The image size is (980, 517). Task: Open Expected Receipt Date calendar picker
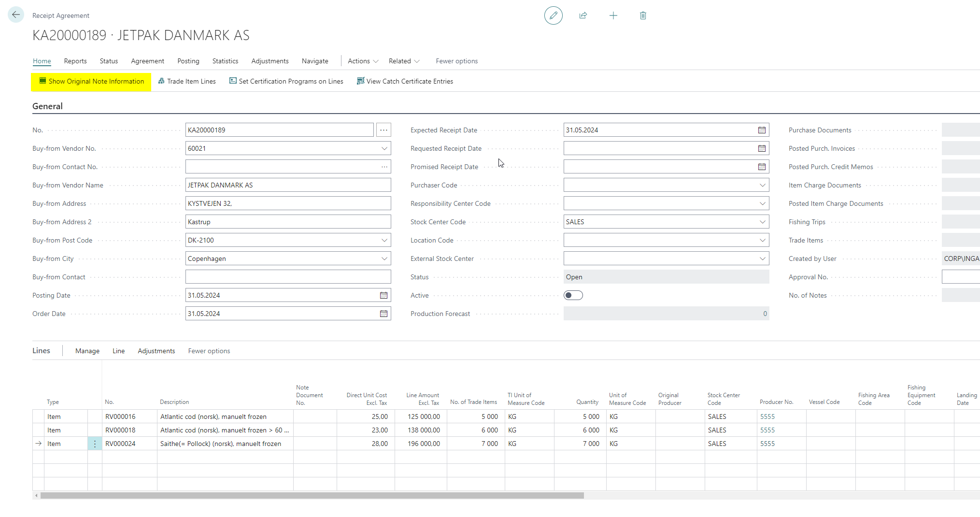[762, 130]
